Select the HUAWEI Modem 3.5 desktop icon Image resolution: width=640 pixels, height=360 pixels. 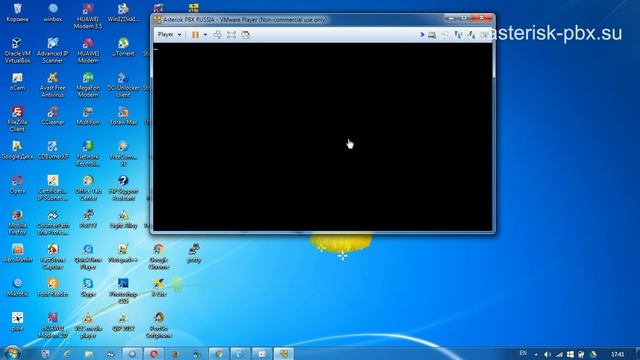click(88, 16)
